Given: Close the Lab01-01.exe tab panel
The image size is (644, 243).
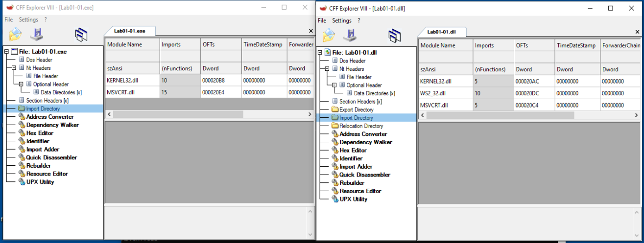Looking at the screenshot, I should tap(310, 31).
